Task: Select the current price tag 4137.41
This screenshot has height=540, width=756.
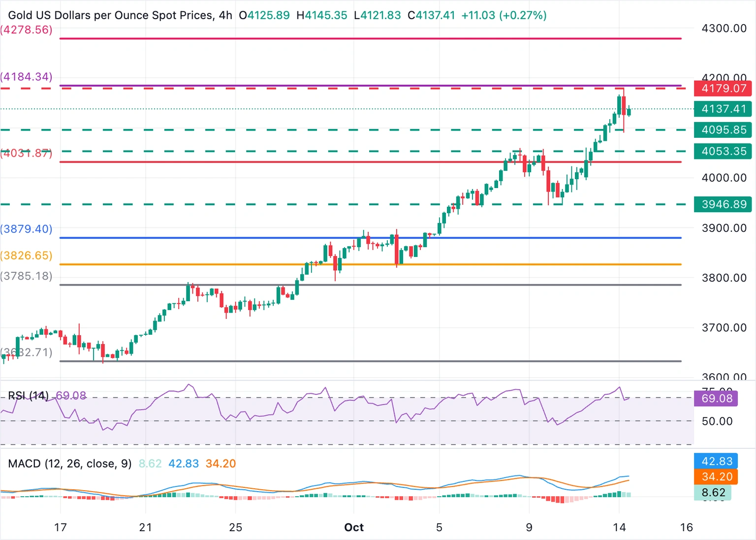Action: click(723, 109)
